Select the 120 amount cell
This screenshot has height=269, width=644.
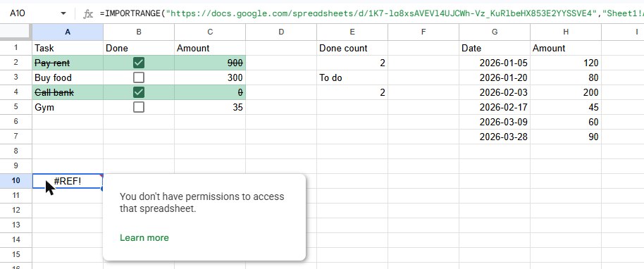[566, 63]
